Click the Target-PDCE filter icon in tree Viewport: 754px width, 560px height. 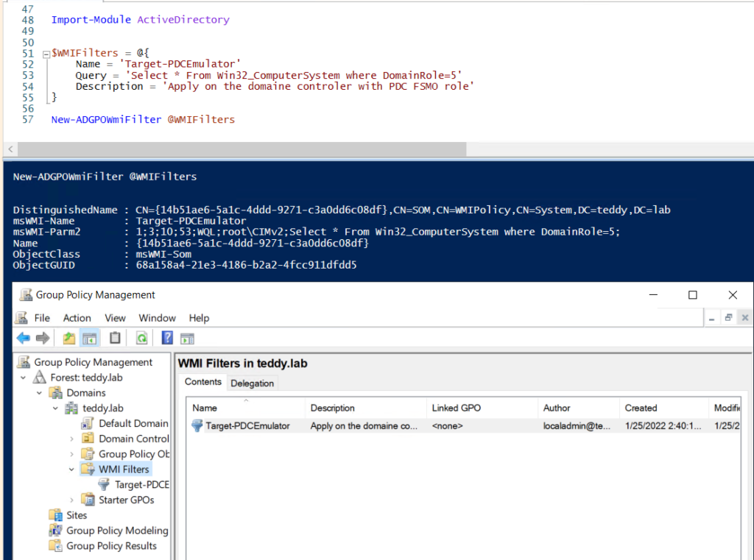tap(104, 484)
